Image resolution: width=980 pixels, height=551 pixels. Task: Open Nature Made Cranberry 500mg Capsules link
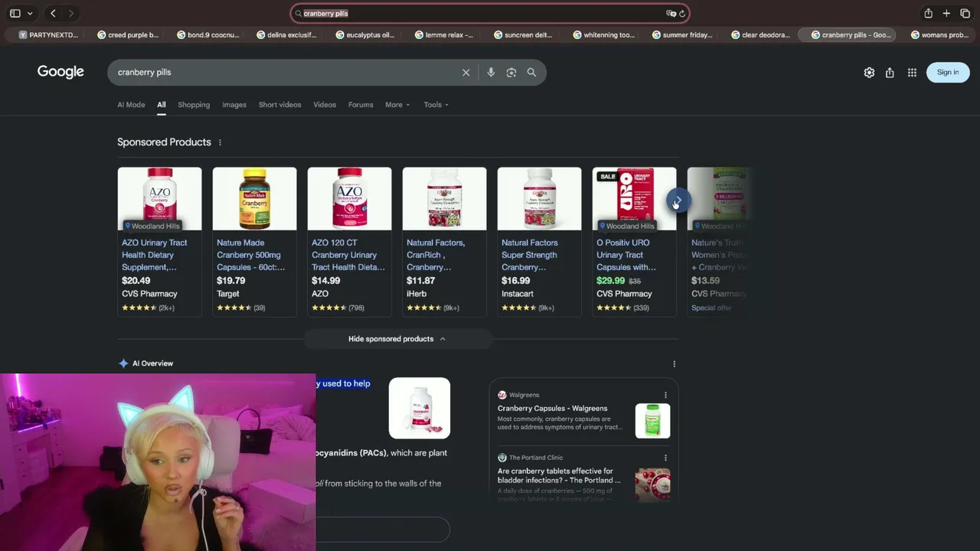click(251, 255)
